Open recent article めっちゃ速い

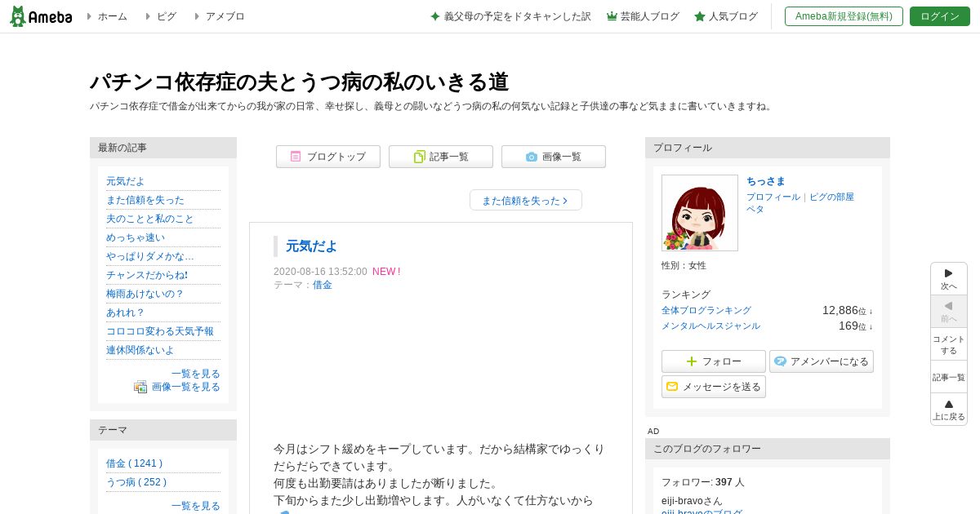136,237
